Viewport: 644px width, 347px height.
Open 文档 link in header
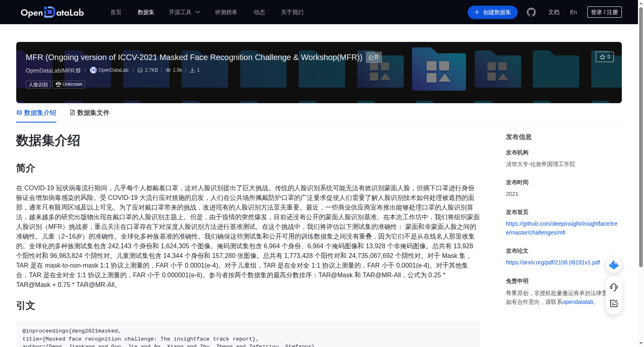point(554,12)
